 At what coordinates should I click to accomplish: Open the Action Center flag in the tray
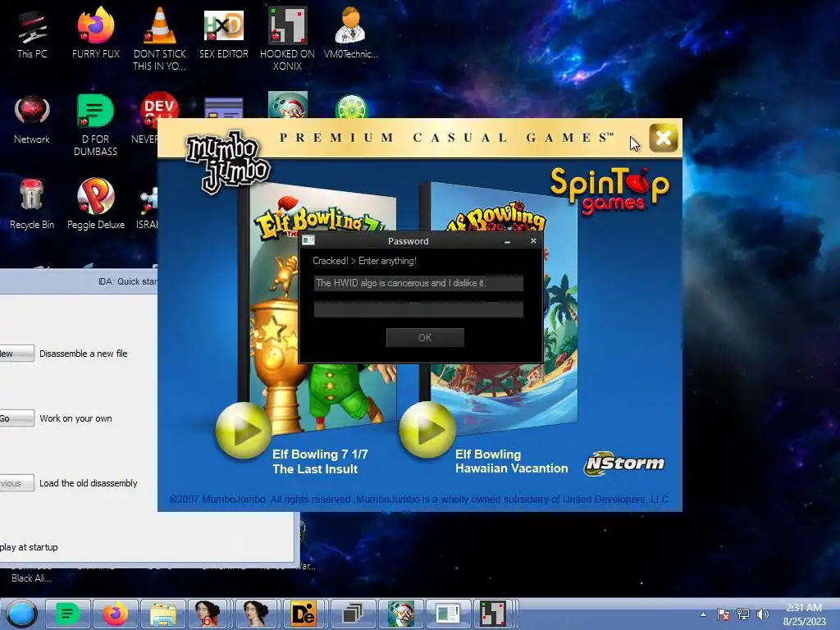point(724,614)
